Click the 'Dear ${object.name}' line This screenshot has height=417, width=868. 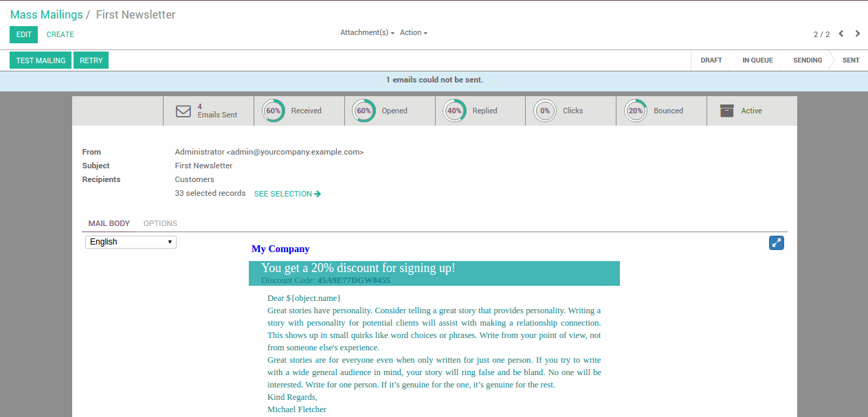[x=304, y=298]
